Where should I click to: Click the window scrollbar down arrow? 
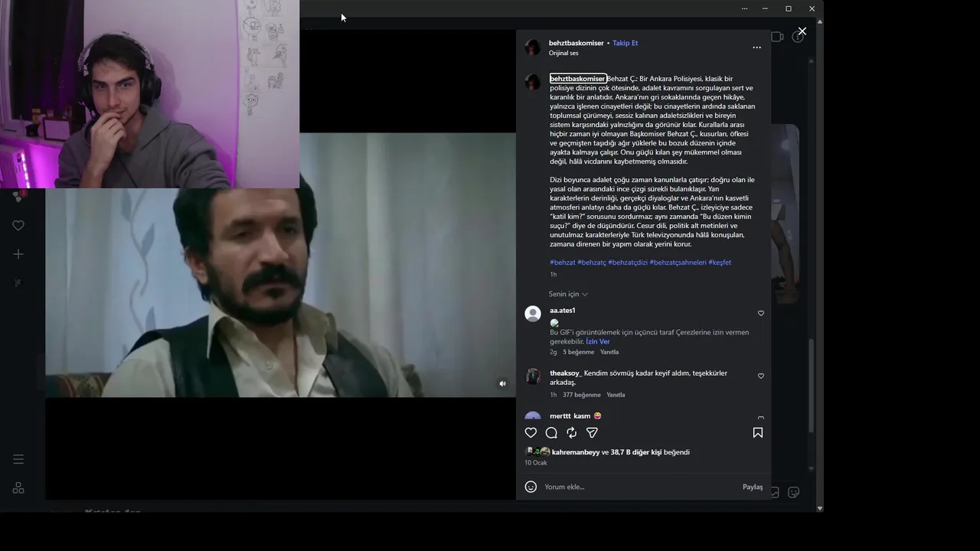820,508
